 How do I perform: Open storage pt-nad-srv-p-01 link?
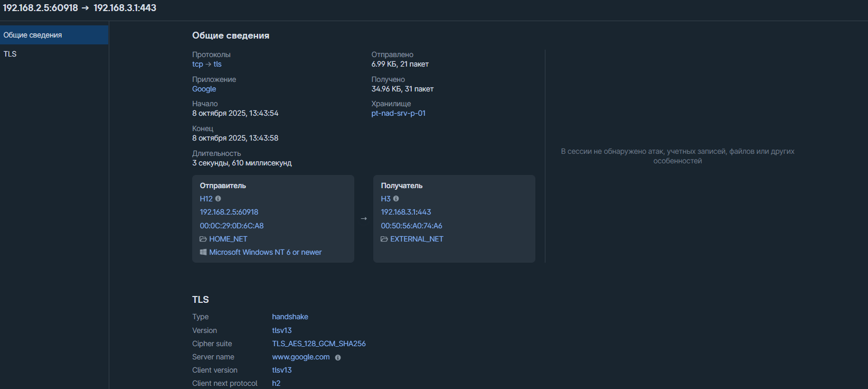pos(398,113)
